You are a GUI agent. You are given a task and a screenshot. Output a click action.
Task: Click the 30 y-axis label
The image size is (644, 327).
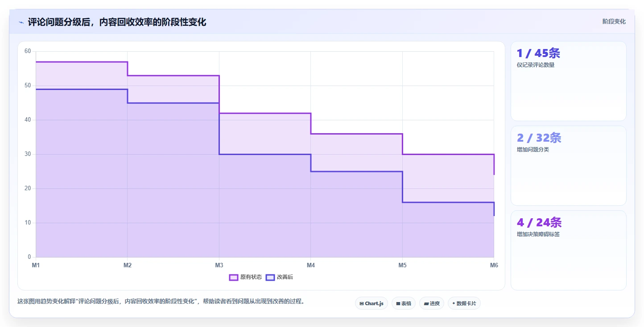point(28,154)
